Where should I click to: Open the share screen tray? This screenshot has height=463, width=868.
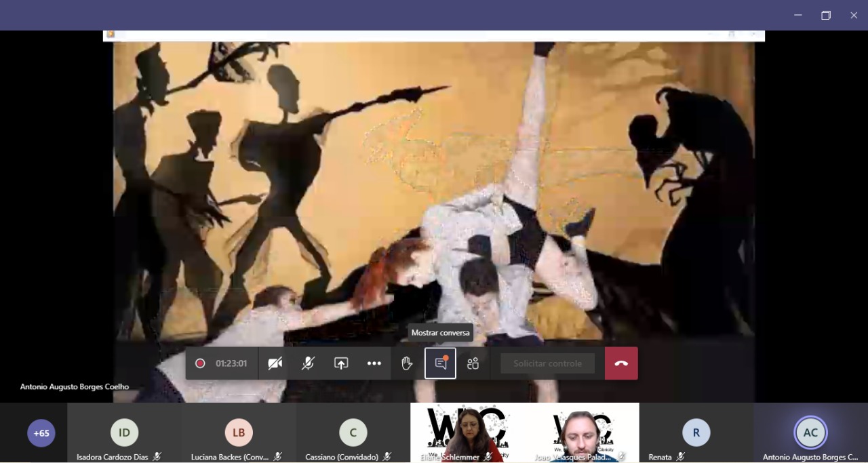pos(341,363)
